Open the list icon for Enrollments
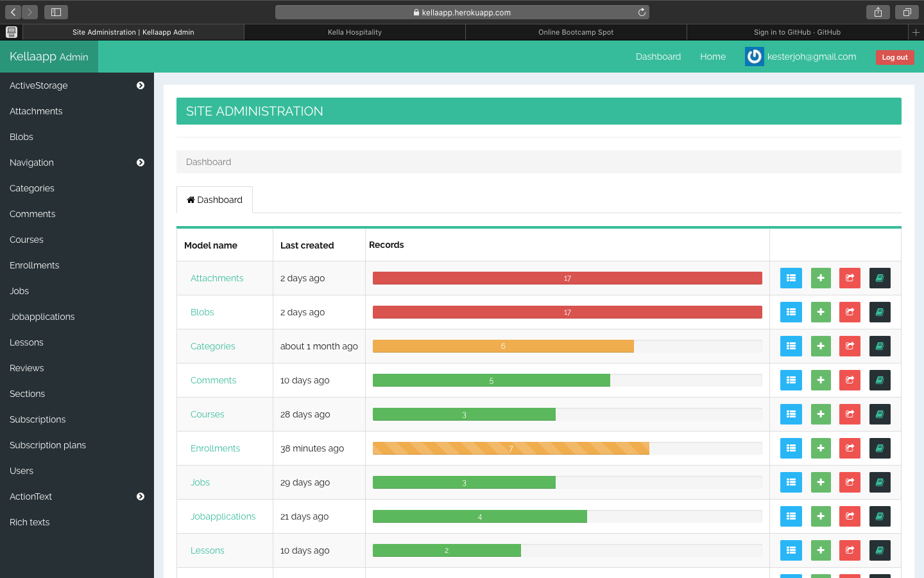 tap(791, 448)
